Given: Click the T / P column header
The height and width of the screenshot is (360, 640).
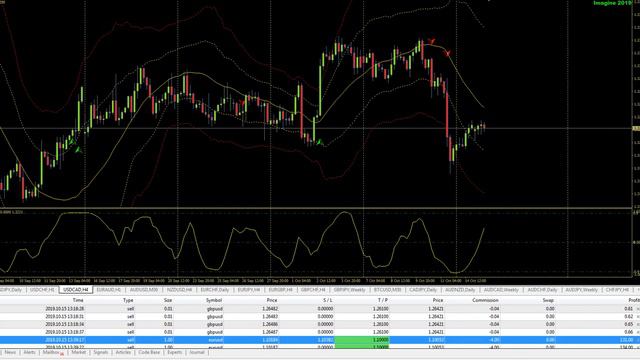Looking at the screenshot, I should (382, 300).
